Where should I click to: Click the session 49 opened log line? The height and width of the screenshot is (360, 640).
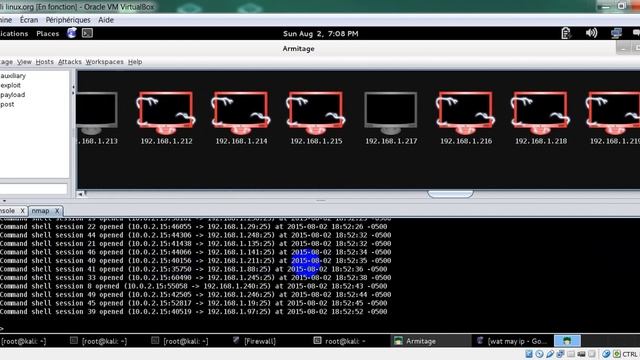coord(196,294)
